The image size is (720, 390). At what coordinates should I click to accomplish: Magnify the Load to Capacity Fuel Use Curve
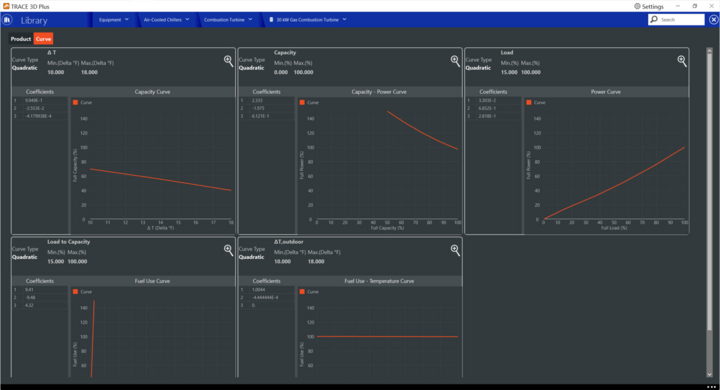coord(228,250)
